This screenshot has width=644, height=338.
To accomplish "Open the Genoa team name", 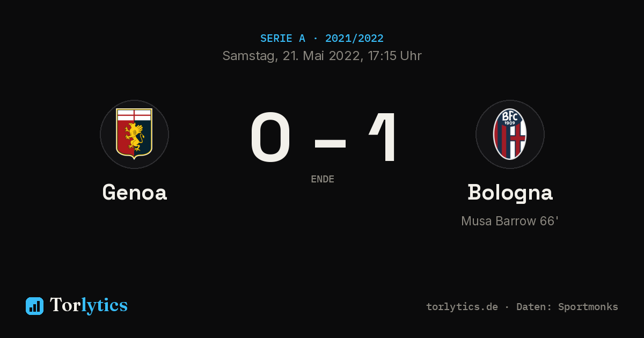I will point(135,192).
